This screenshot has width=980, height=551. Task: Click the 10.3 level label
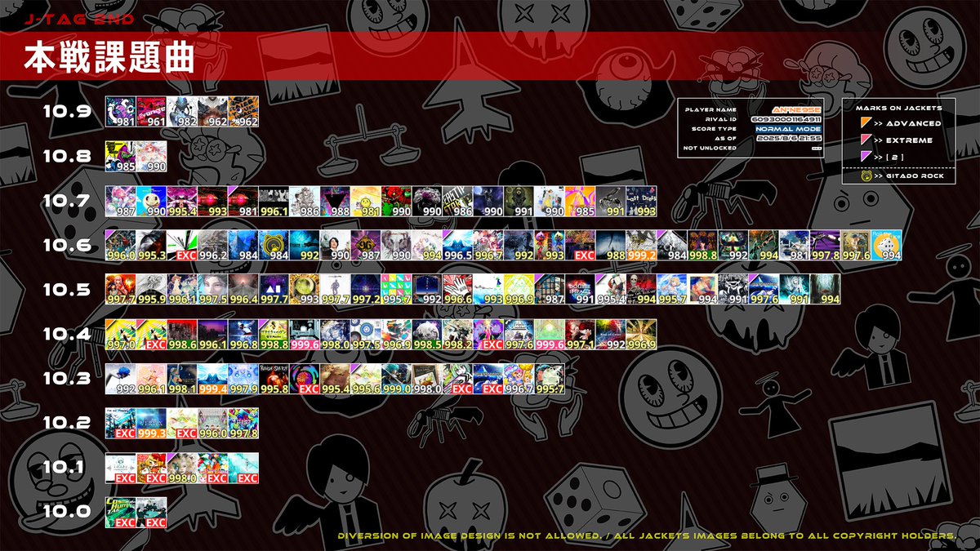point(68,379)
